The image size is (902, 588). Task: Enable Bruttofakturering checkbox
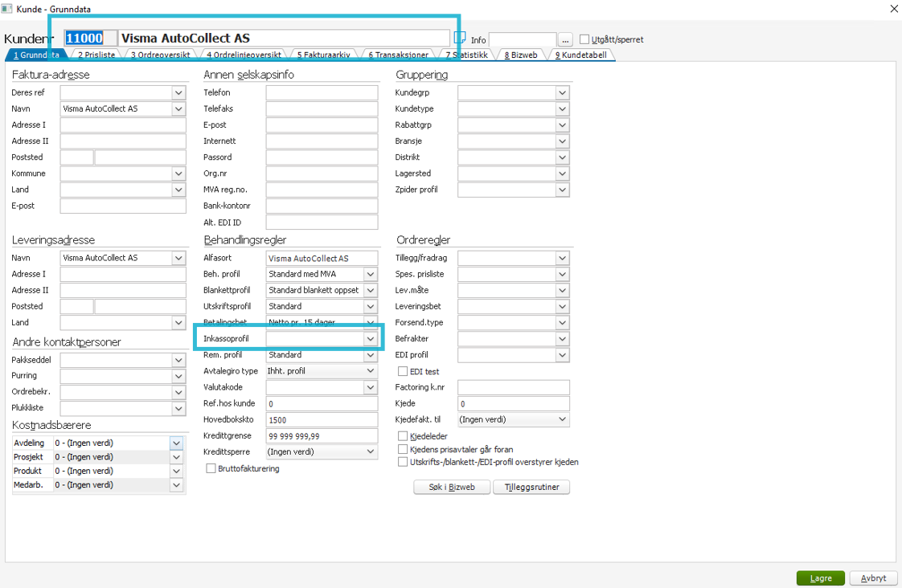point(211,468)
